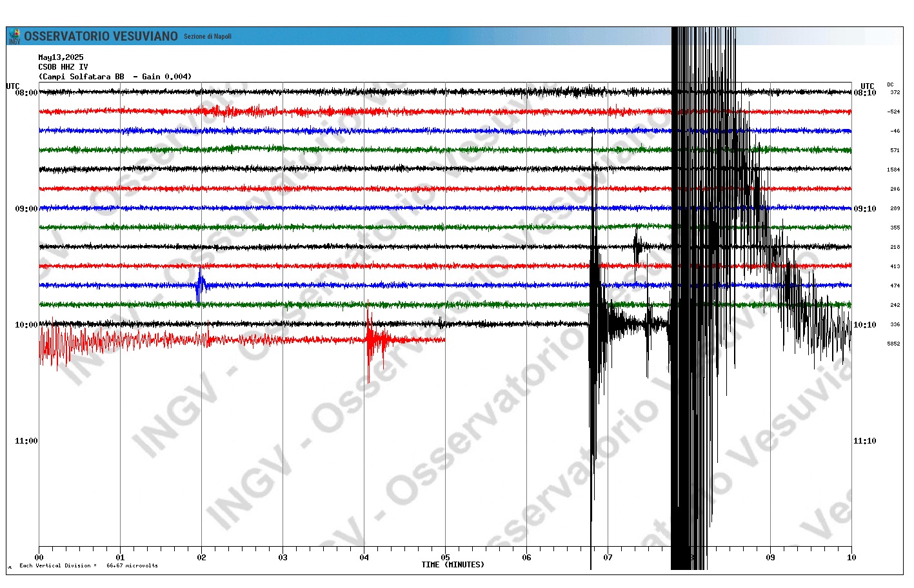This screenshot has width=914, height=588.
Task: Select the DC value 372
Action: (895, 92)
